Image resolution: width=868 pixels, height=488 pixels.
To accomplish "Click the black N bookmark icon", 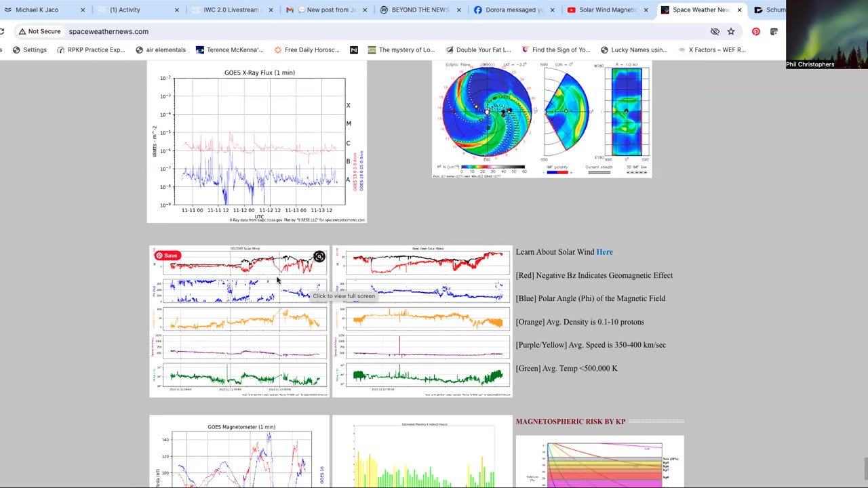I will (x=354, y=49).
